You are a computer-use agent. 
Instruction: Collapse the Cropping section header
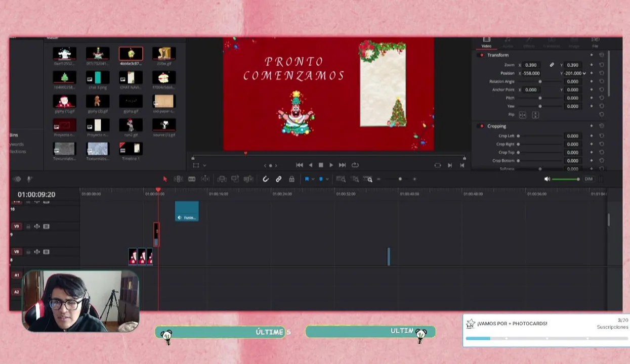click(496, 126)
